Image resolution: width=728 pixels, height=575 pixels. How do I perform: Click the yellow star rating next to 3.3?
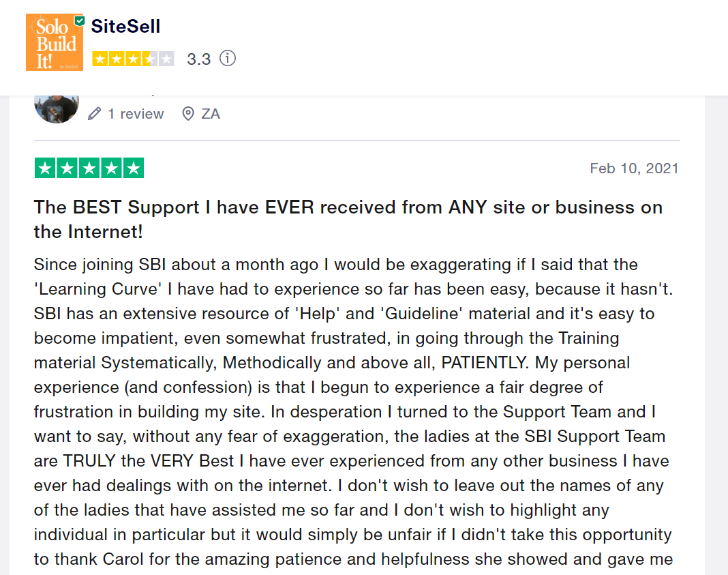(x=133, y=59)
